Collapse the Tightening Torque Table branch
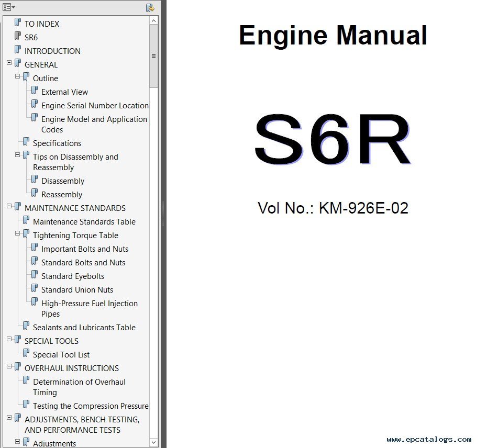 pyautogui.click(x=17, y=234)
